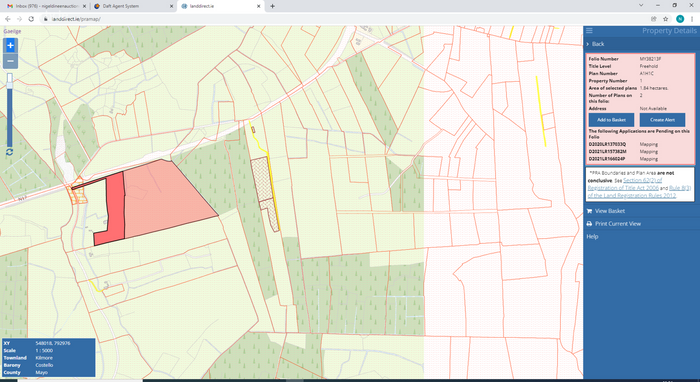Open Chrome tab search chevron
700x382 pixels.
pos(641,5)
